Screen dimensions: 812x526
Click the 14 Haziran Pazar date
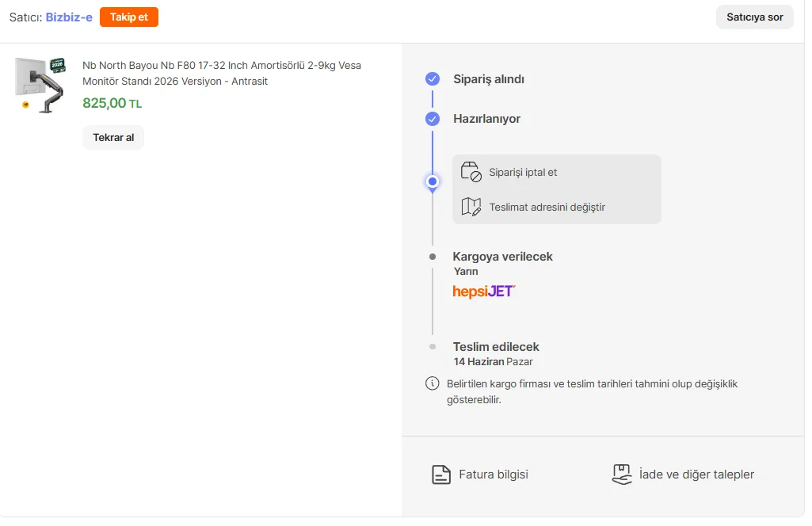click(x=493, y=362)
